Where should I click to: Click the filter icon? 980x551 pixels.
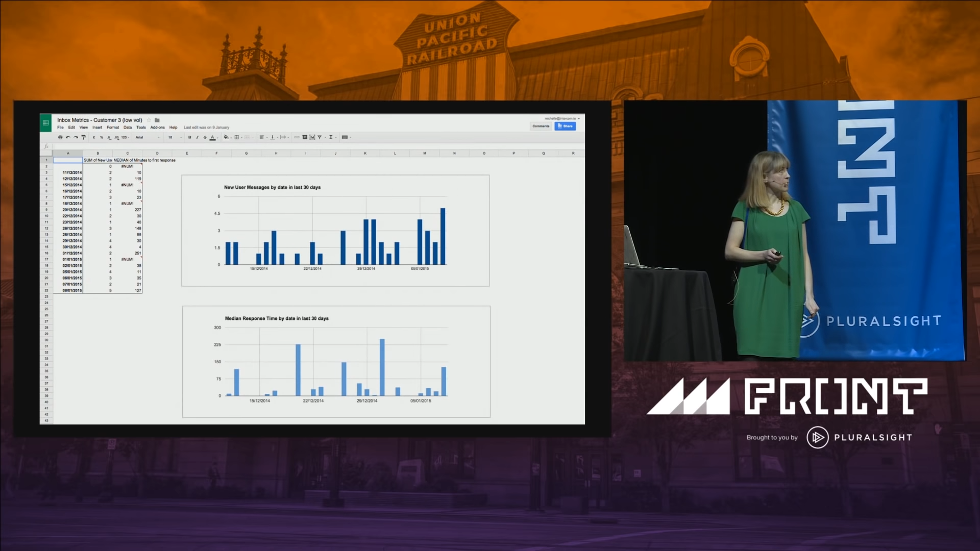pos(320,137)
